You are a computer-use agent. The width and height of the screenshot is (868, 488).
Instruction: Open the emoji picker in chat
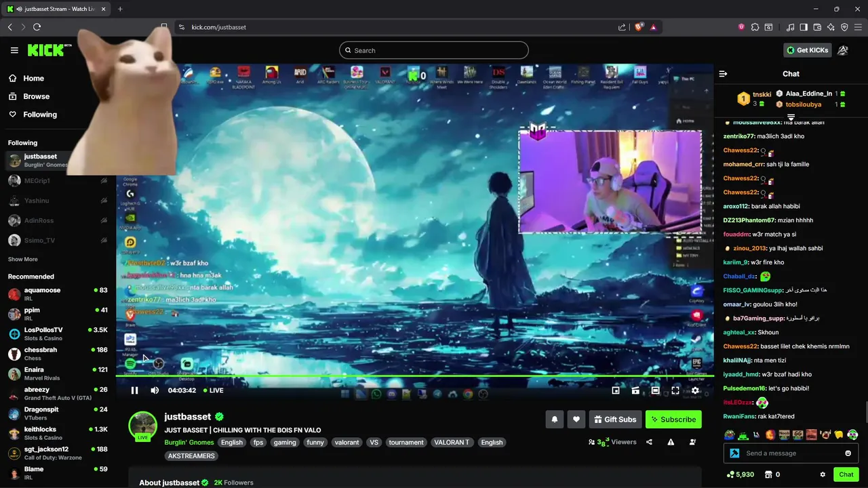click(x=848, y=453)
